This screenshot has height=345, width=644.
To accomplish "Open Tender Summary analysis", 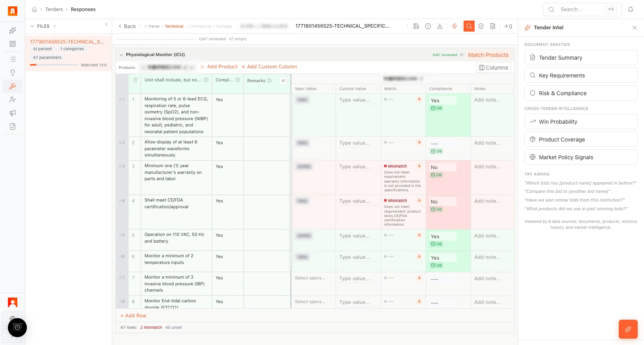I will (581, 58).
